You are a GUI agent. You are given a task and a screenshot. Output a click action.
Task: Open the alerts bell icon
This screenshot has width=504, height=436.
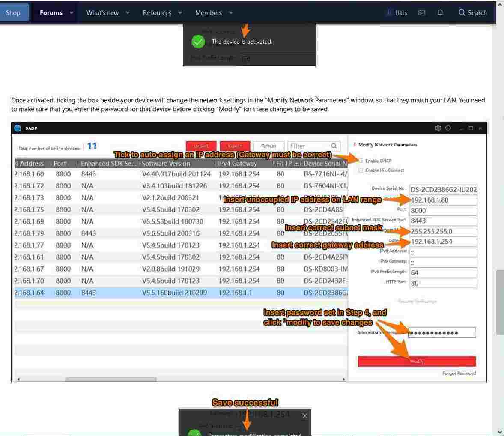tap(440, 13)
